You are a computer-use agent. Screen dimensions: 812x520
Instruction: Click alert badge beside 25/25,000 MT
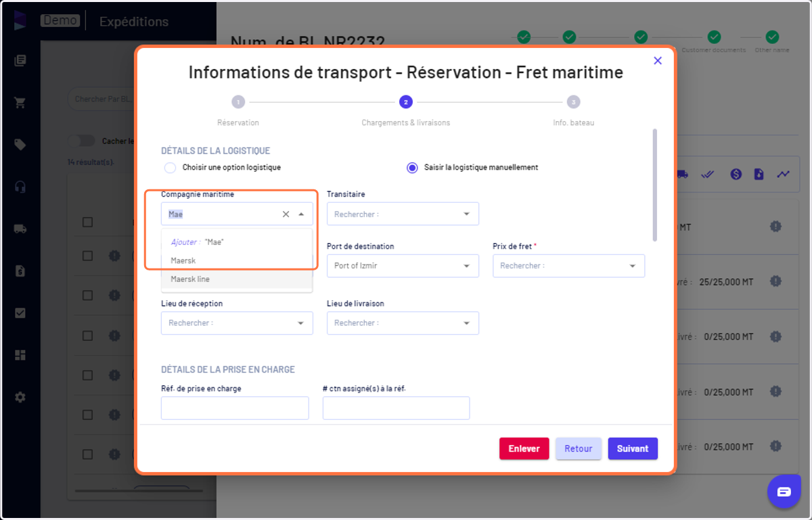coord(775,281)
